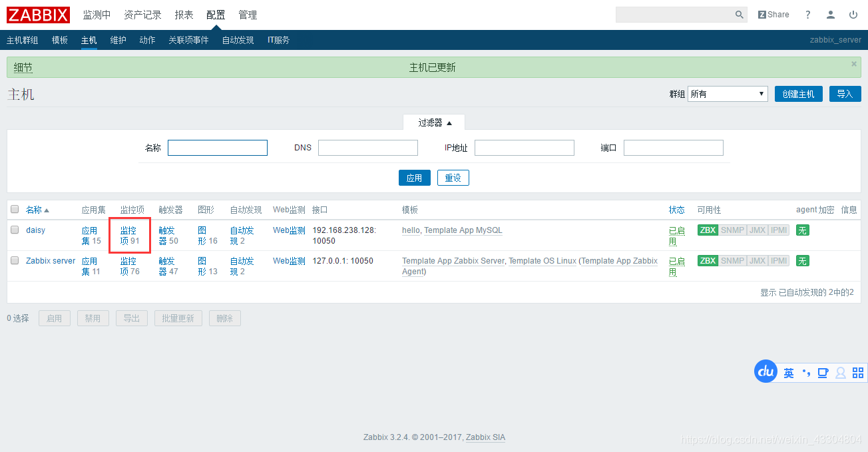Switch to the Event correlation submenu
Viewport: 868px width, 452px height.
click(x=188, y=40)
